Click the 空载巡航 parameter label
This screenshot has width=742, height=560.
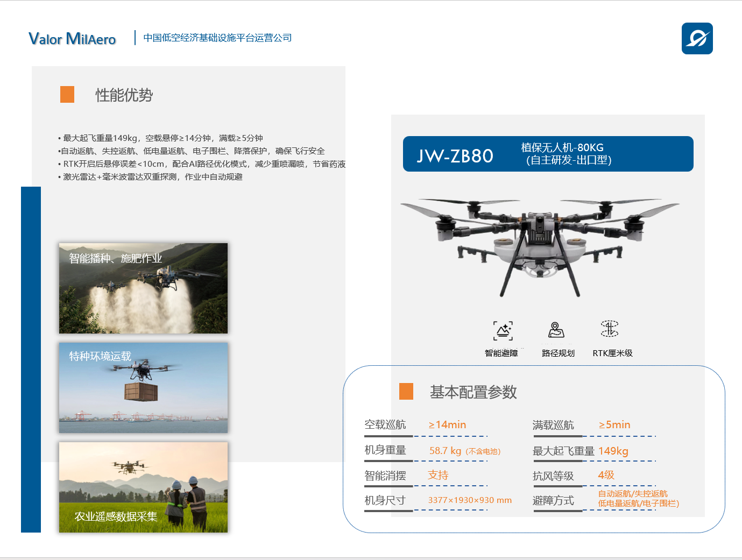(x=385, y=424)
